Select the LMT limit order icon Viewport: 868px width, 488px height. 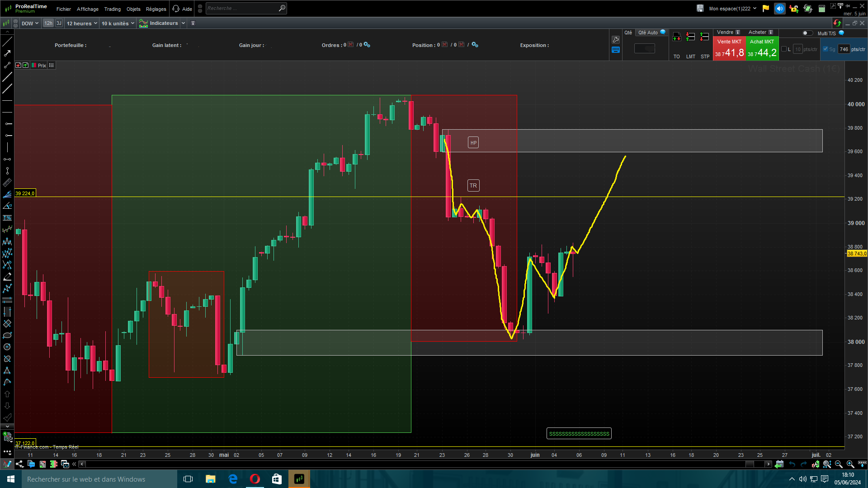tap(690, 37)
